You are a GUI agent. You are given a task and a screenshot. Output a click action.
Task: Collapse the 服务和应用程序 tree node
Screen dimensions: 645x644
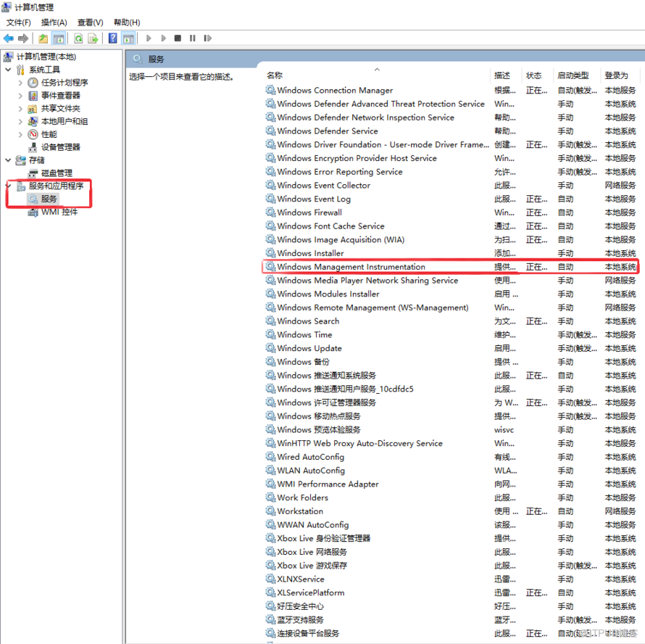(8, 186)
